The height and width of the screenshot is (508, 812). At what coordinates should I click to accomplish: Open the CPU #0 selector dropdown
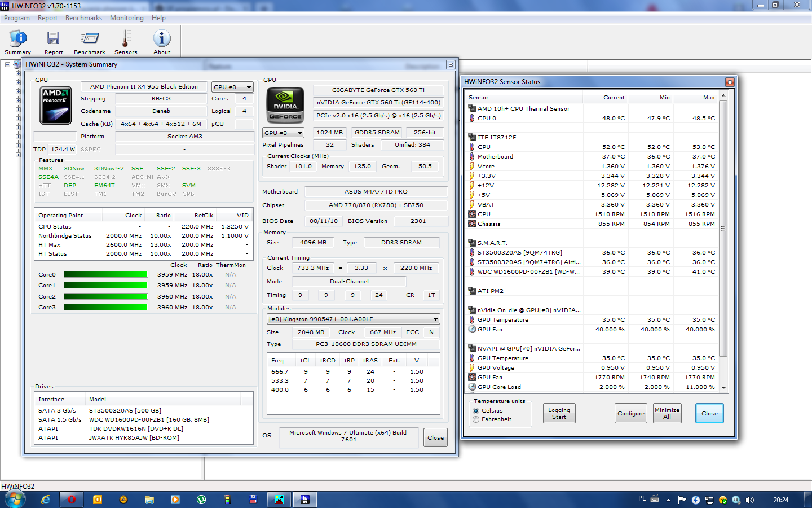232,87
